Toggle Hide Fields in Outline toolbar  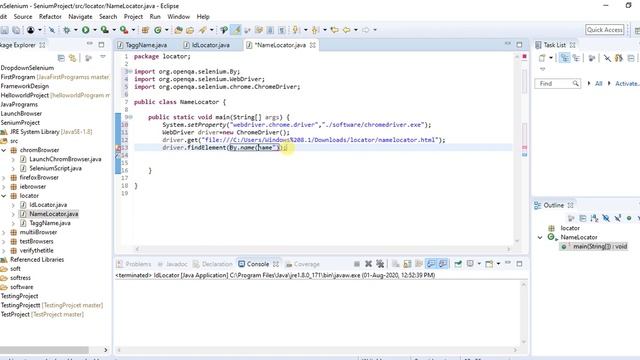tap(606, 218)
